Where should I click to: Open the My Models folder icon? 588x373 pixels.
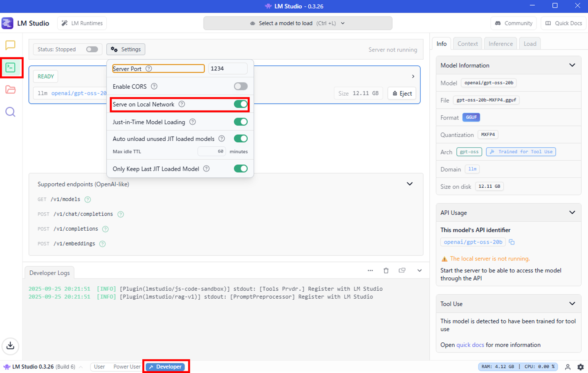point(10,90)
